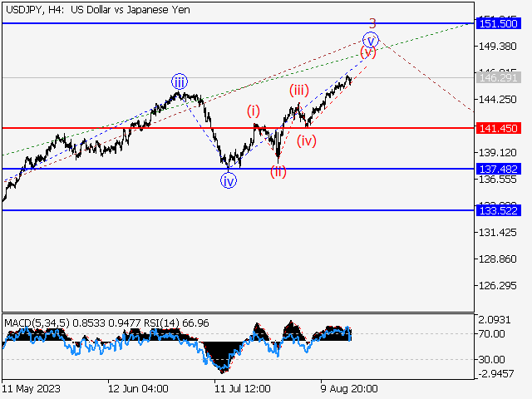The width and height of the screenshot is (532, 399).
Task: Select the blue circled iii wave label
Action: click(180, 81)
